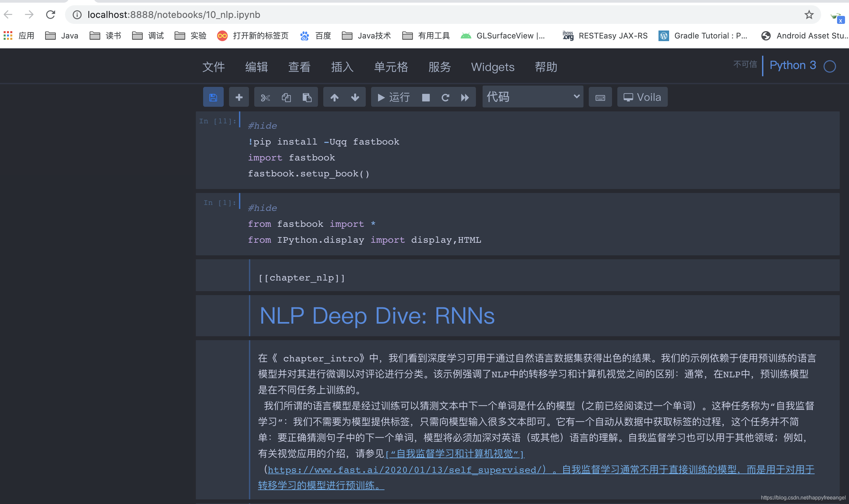The image size is (849, 504).
Task: Paste cells below icon
Action: 307,97
